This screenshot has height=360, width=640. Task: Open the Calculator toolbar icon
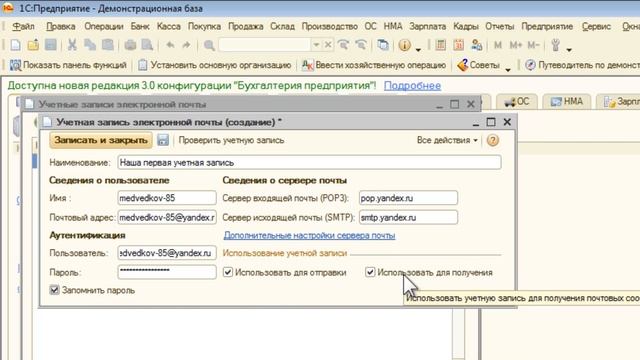tap(440, 45)
